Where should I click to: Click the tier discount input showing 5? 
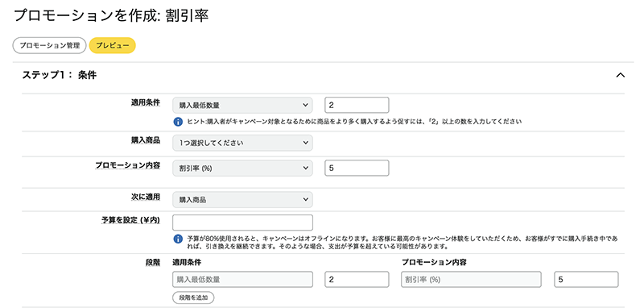click(x=586, y=279)
